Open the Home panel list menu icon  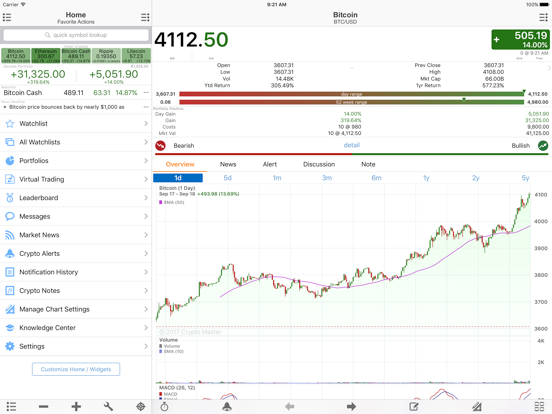7,17
